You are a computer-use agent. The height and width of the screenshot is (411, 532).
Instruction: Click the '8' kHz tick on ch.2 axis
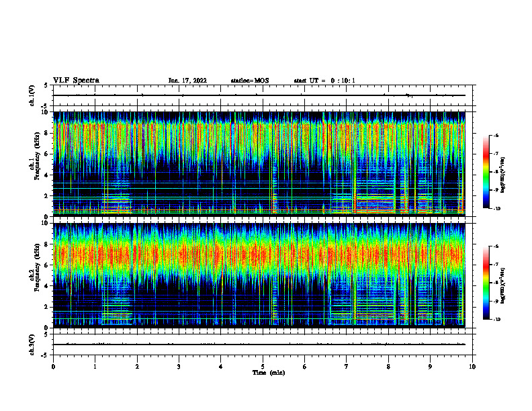tap(47, 244)
